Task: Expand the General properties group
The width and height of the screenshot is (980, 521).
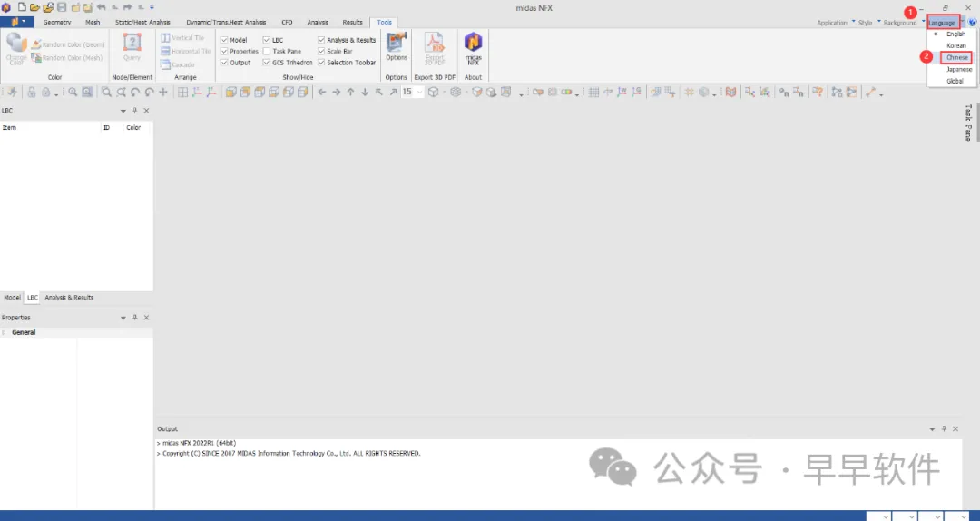Action: point(4,333)
